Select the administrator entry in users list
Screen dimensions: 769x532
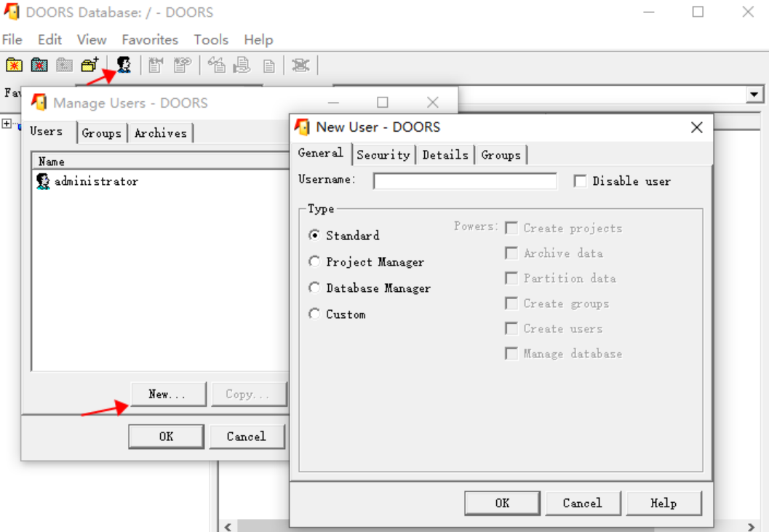pos(87,181)
